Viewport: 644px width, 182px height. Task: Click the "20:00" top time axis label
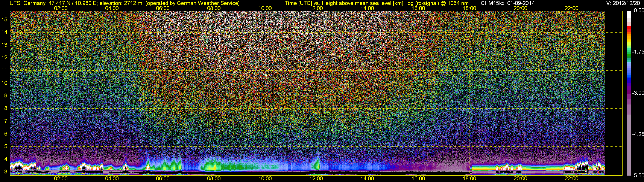click(521, 8)
